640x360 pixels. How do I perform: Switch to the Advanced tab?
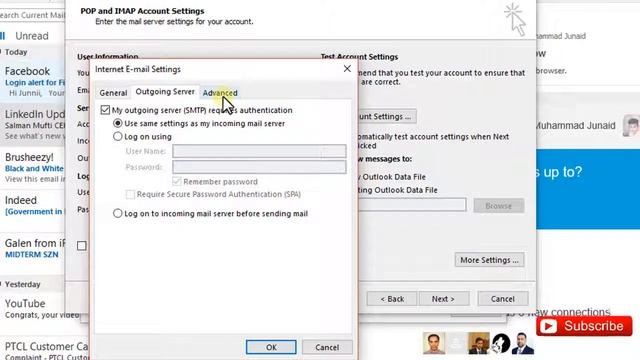pos(220,93)
